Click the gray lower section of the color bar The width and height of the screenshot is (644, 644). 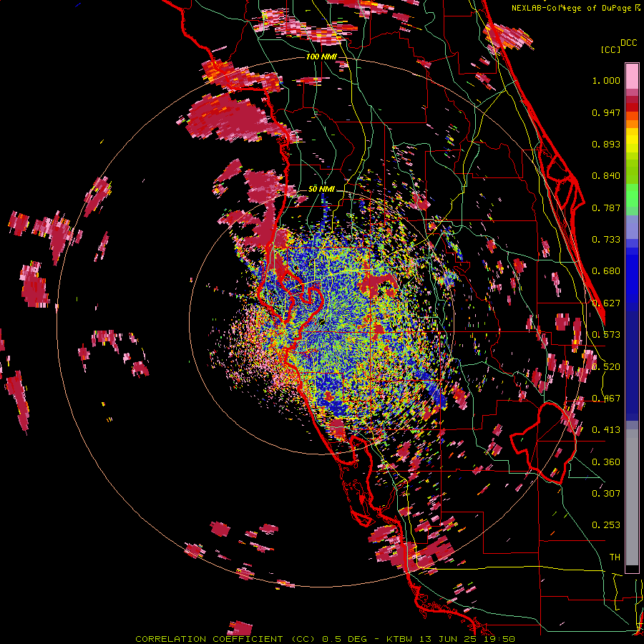pyautogui.click(x=632, y=497)
